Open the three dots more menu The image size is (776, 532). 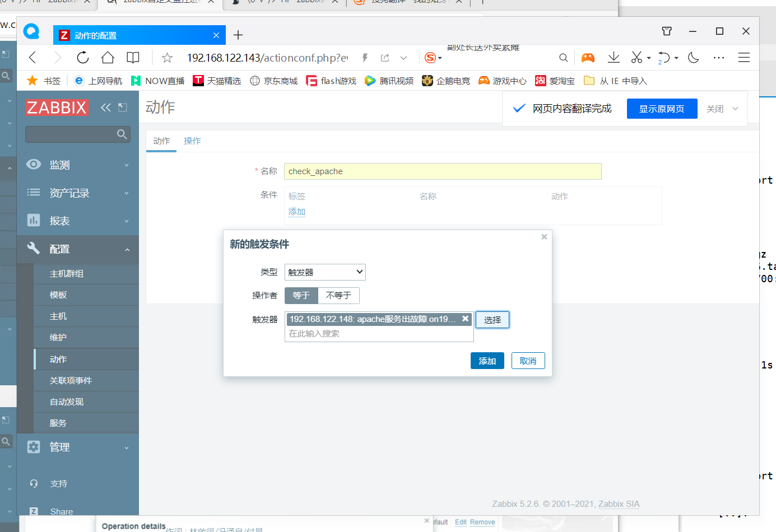click(719, 58)
